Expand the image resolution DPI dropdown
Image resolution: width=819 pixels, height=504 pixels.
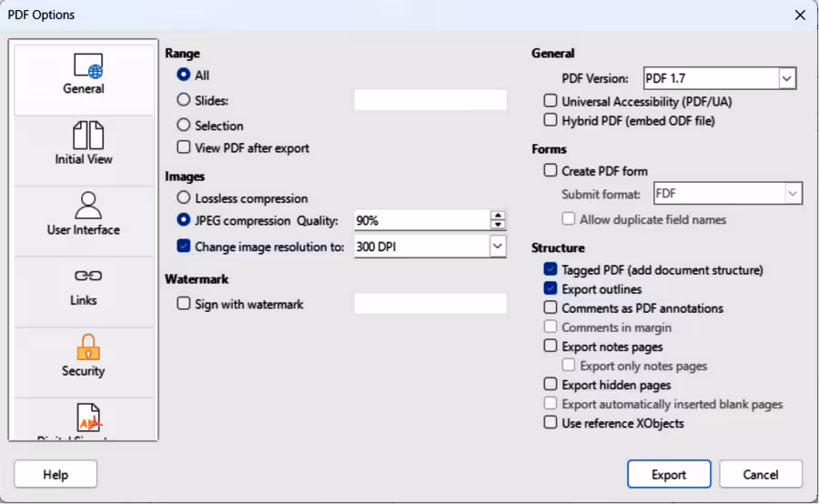click(497, 246)
